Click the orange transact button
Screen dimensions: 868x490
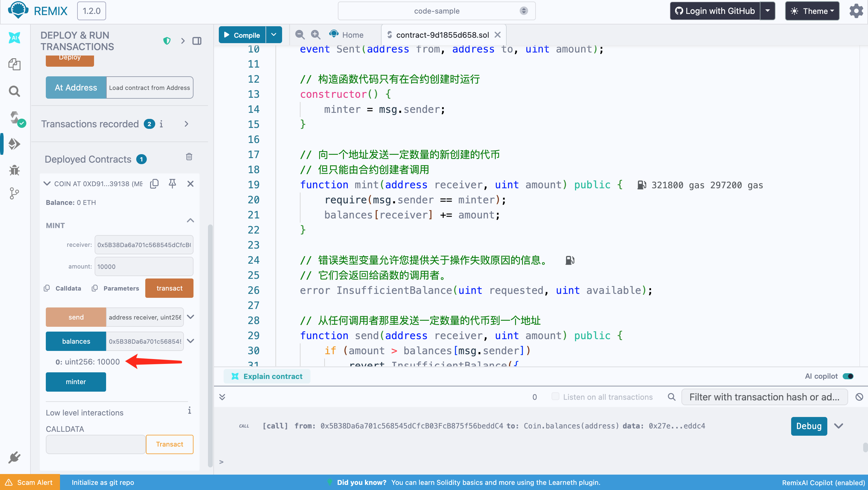tap(169, 288)
